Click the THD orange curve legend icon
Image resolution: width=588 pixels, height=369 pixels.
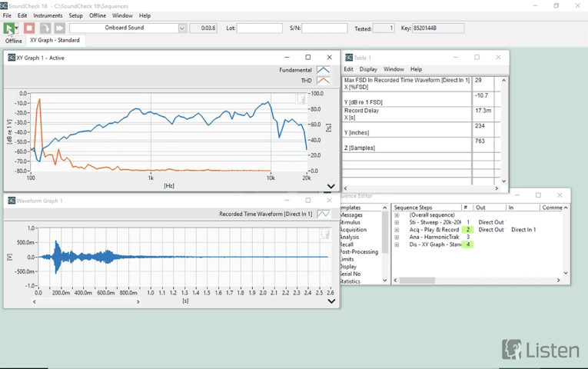click(323, 81)
